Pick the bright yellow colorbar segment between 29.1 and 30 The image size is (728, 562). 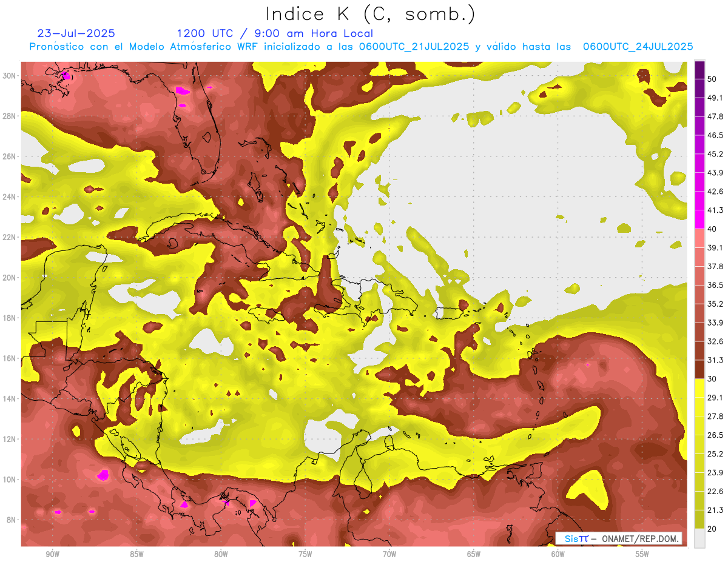coord(700,388)
